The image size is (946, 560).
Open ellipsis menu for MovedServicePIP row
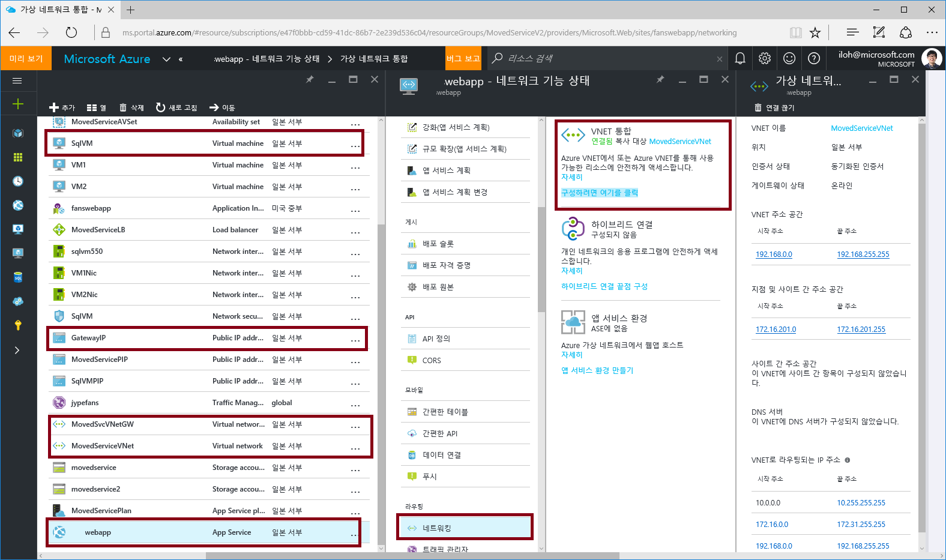355,362
